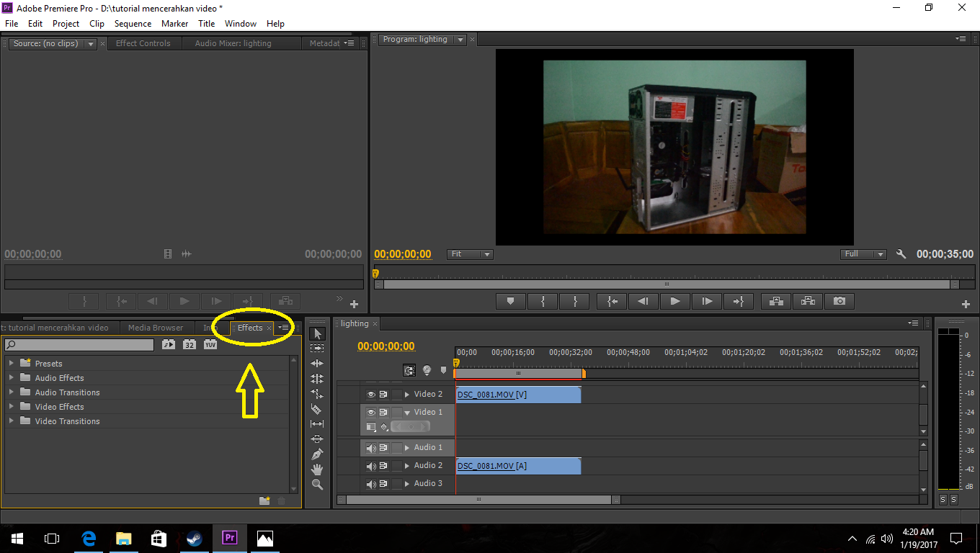Viewport: 980px width, 553px height.
Task: Pick the Ripple Edit tool
Action: point(317,364)
